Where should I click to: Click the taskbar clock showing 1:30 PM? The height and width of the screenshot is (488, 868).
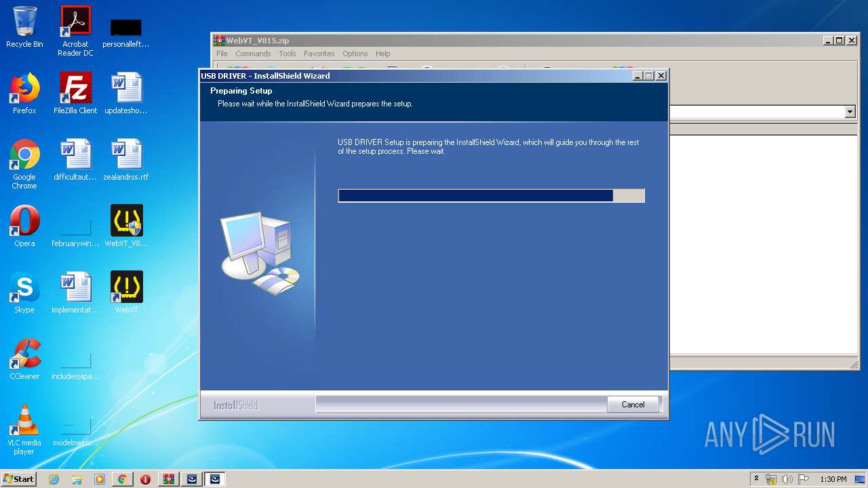833,479
